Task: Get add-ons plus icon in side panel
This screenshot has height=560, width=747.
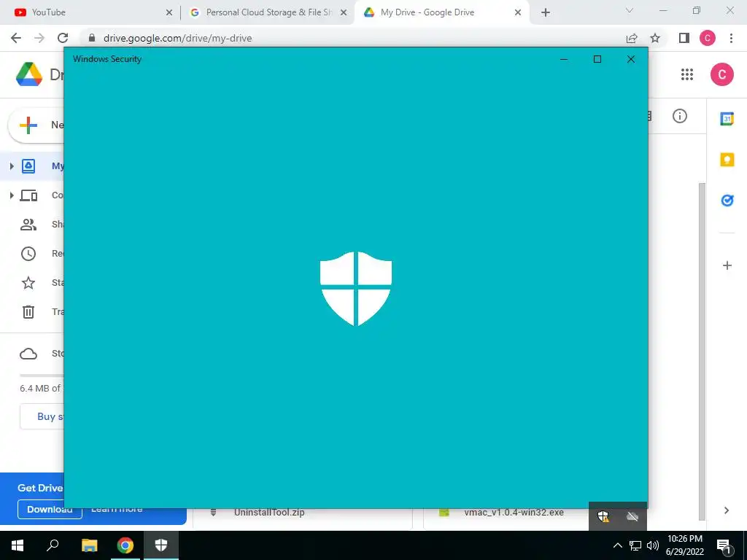Action: click(727, 265)
